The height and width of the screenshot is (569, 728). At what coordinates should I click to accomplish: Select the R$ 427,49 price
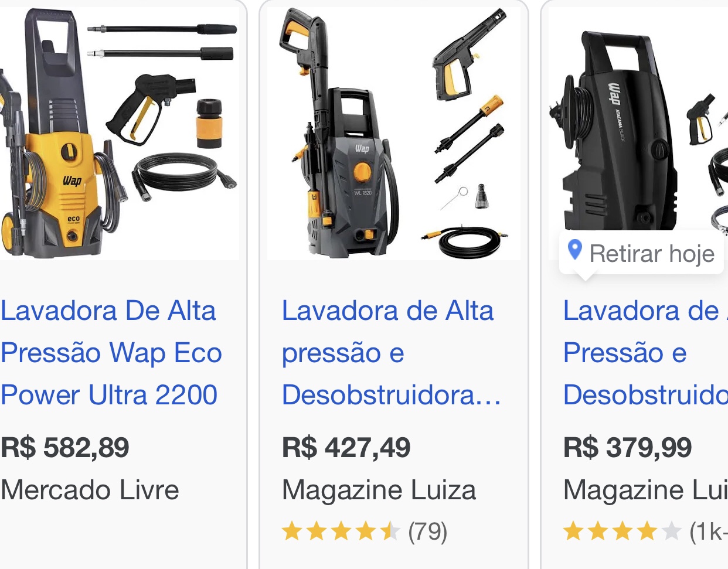(x=346, y=448)
